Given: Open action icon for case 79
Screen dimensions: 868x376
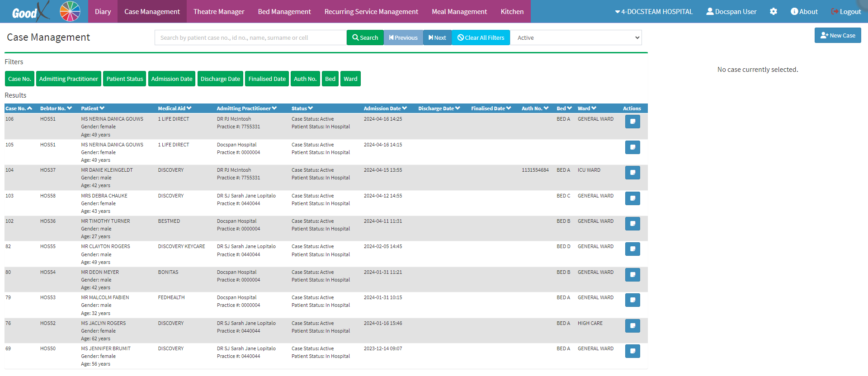Looking at the screenshot, I should point(632,300).
